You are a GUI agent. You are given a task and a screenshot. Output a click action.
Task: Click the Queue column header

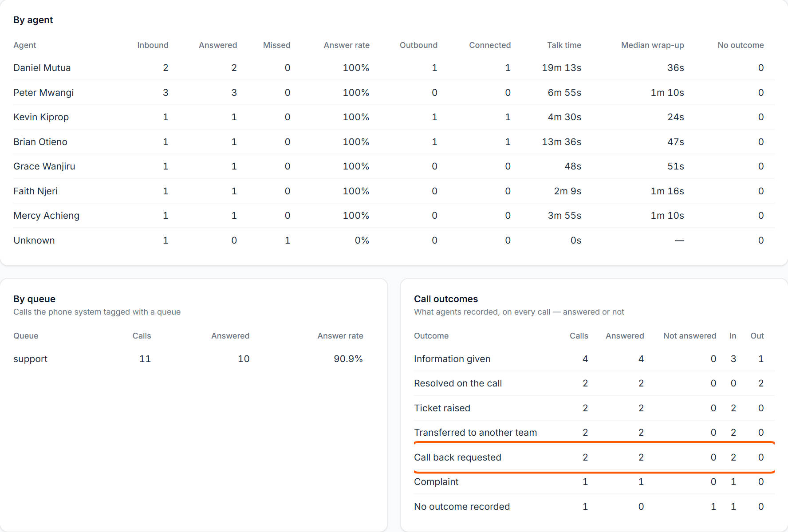[26, 336]
